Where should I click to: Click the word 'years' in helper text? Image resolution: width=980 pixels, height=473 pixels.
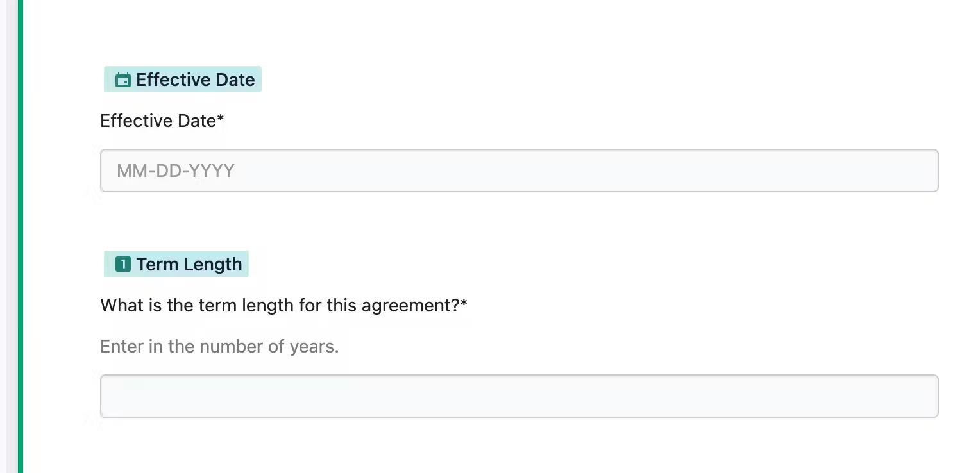314,347
